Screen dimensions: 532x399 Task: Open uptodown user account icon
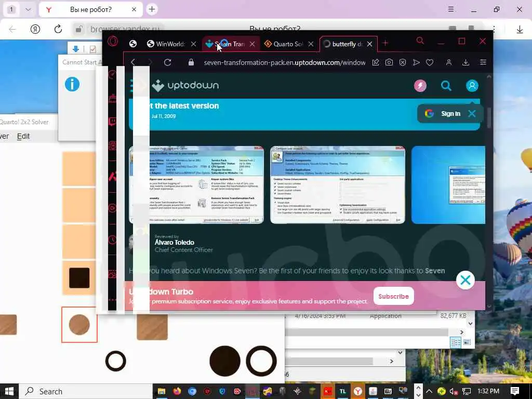pos(472,86)
